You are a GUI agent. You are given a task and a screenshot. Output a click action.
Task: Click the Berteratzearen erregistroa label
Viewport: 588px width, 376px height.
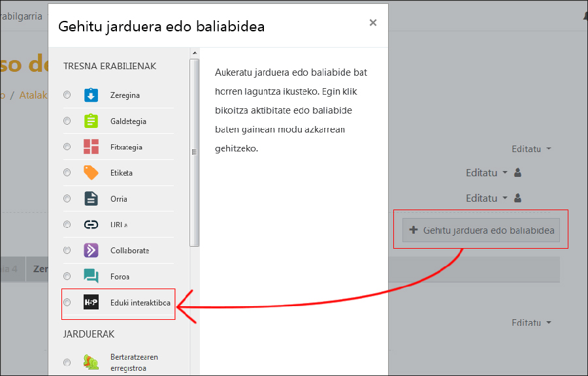click(134, 362)
